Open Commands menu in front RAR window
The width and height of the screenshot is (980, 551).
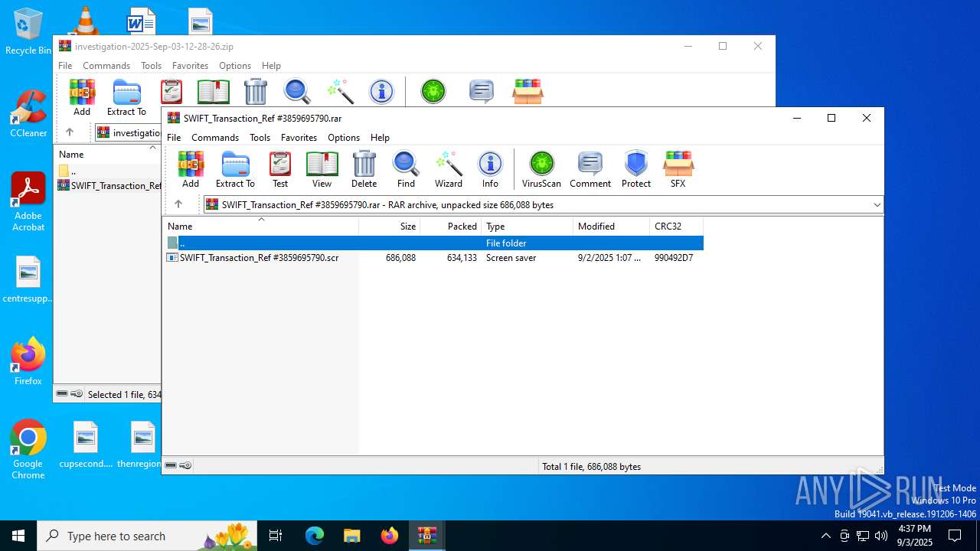pyautogui.click(x=215, y=137)
